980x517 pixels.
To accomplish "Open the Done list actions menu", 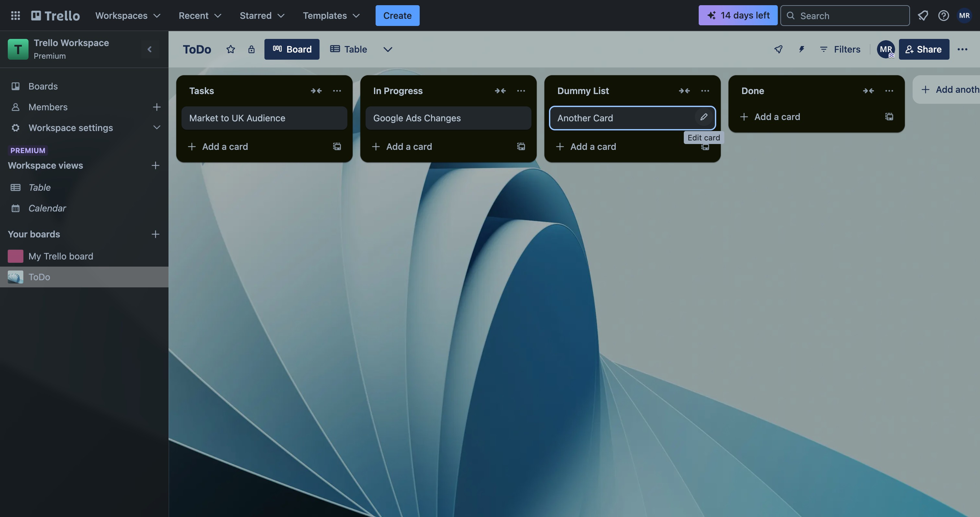I will [889, 91].
